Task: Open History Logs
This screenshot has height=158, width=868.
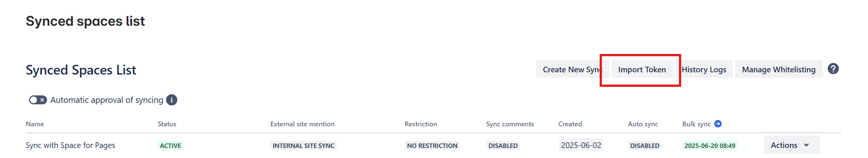Action: click(704, 69)
